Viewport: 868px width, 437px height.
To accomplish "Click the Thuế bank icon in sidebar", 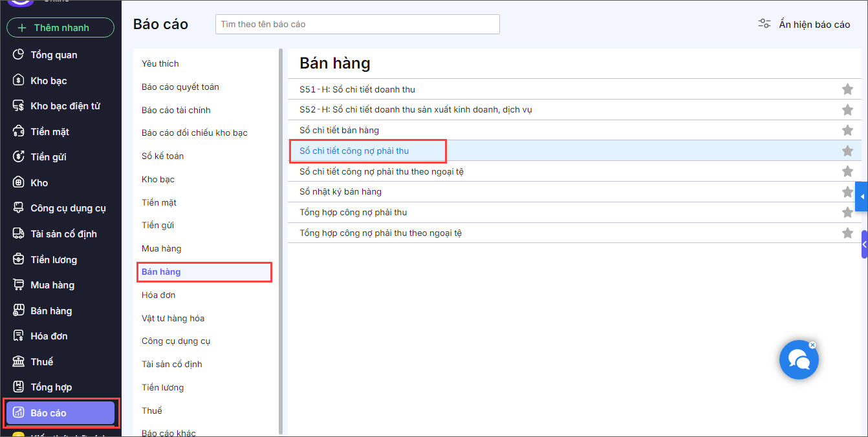I will (x=19, y=362).
